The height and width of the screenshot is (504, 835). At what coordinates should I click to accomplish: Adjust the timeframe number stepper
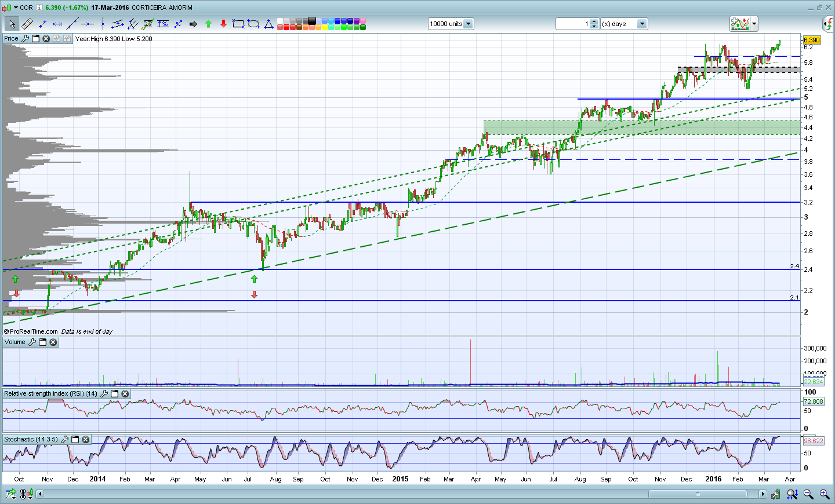click(x=594, y=24)
